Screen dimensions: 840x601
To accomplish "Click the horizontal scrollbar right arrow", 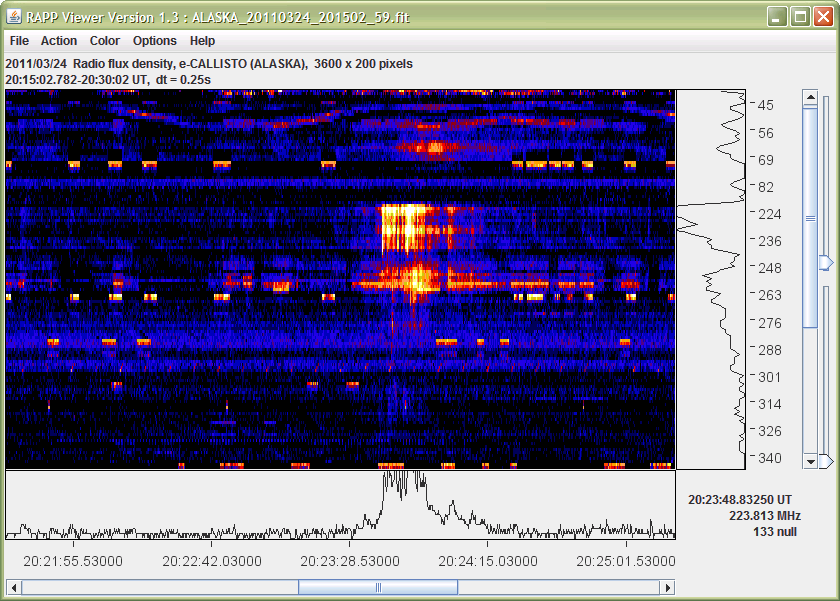I will click(668, 588).
